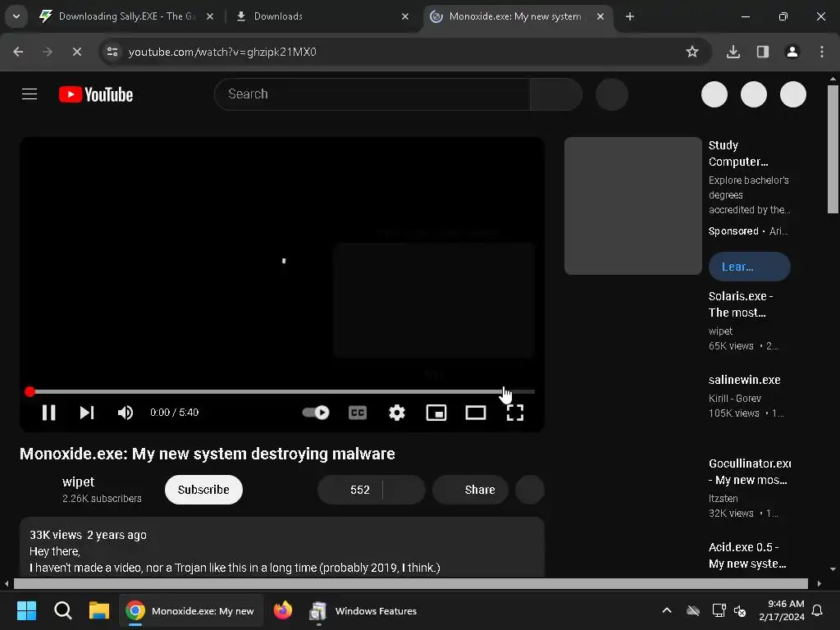The image size is (840, 630).
Task: Open File Explorer from taskbar
Action: point(98,610)
